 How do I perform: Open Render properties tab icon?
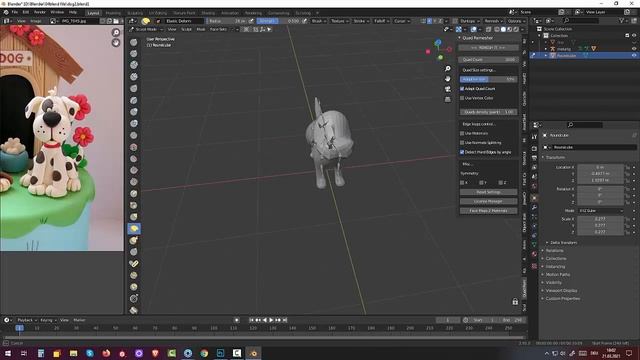click(534, 148)
